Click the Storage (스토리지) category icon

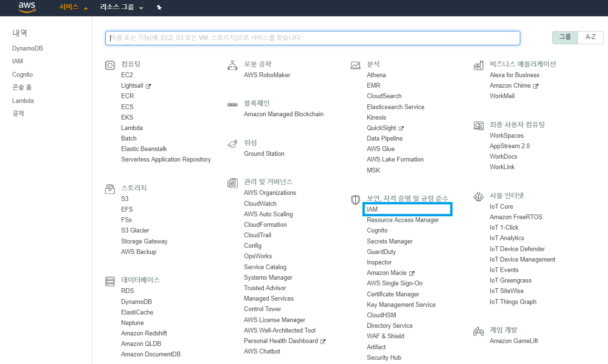110,189
